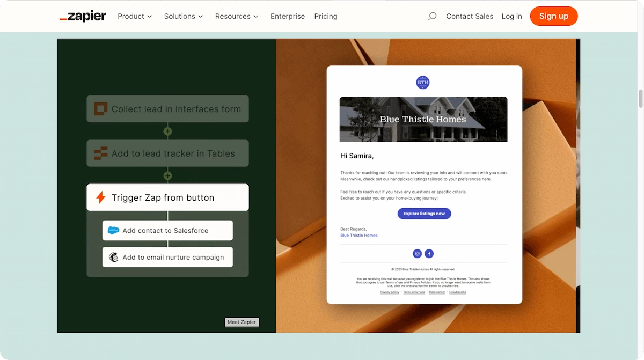Click Contact Sales link
Screen dimensions: 644x360
(x=470, y=16)
